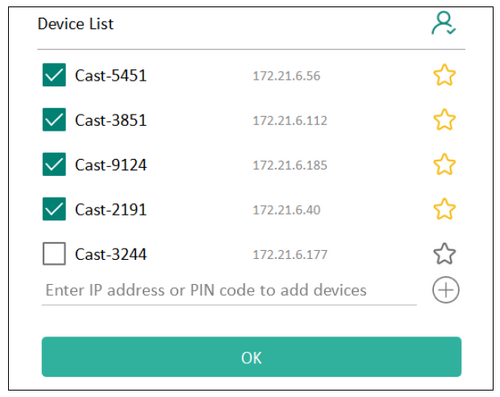Click IP address 172.21.6.56
This screenshot has width=500, height=397.
click(286, 76)
